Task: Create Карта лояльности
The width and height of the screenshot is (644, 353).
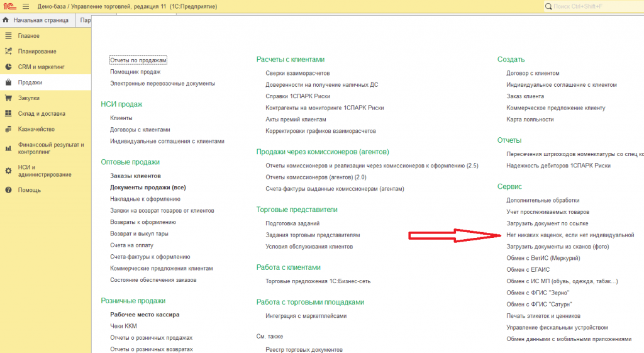Action: (530, 119)
